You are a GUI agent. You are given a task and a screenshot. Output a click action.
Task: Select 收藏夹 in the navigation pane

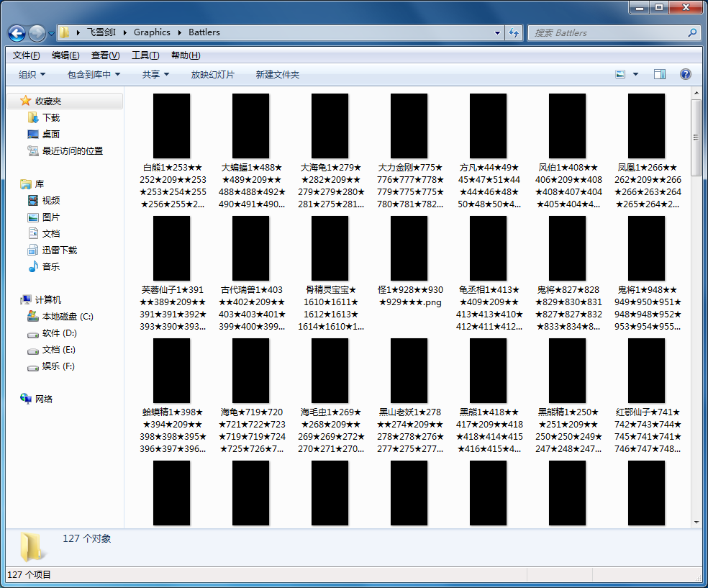pos(48,101)
